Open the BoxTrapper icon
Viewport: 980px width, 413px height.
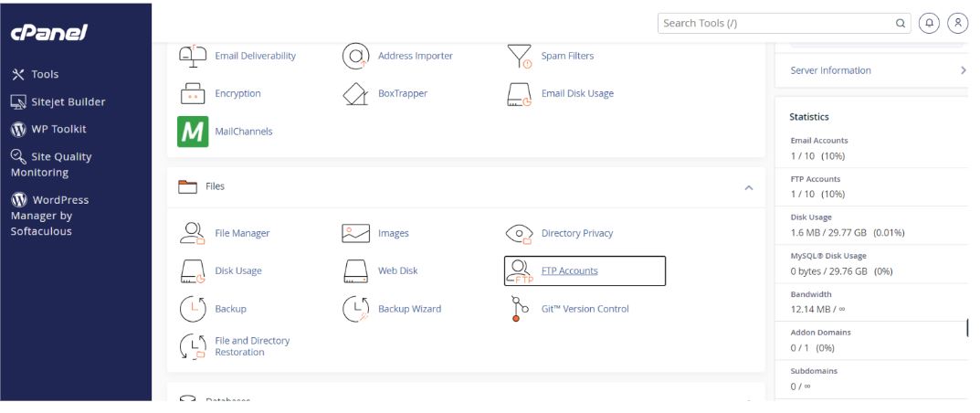355,94
